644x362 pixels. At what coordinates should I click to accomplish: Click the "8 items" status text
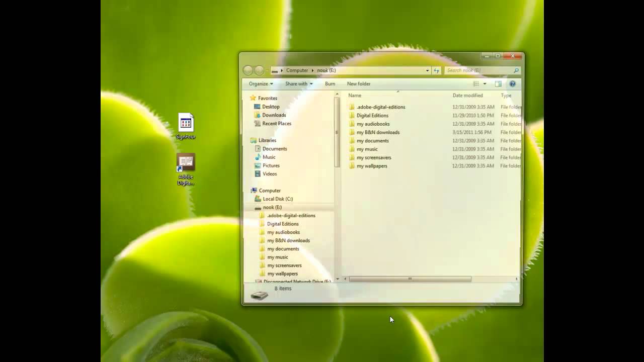click(283, 289)
